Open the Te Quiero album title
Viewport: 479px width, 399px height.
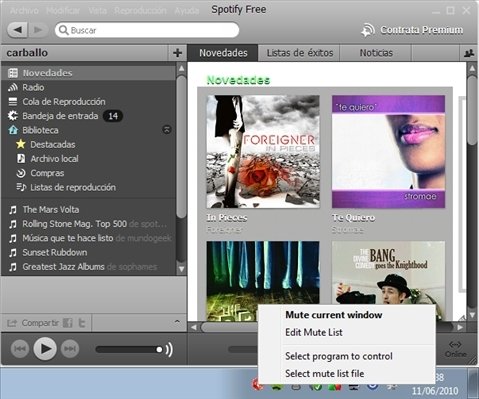pyautogui.click(x=353, y=218)
